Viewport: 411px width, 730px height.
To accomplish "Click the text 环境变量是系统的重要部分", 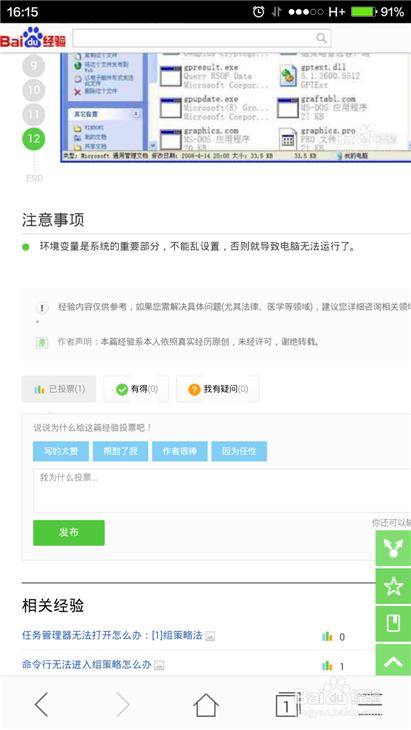I will tap(100, 246).
